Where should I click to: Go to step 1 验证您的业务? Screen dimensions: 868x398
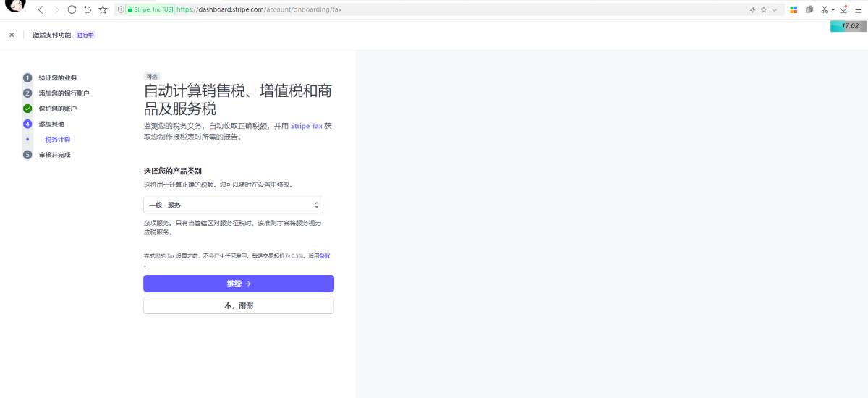[x=58, y=77]
